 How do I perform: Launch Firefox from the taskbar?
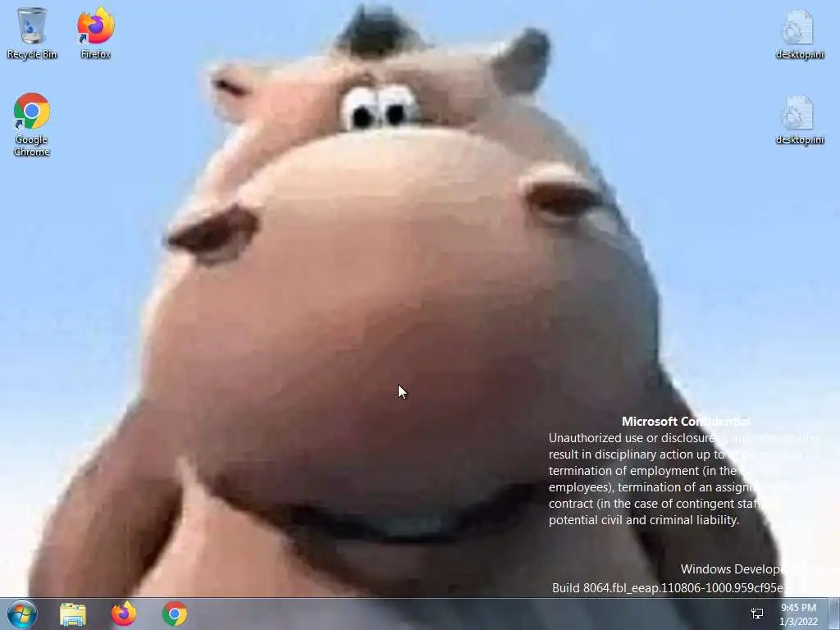point(124,614)
